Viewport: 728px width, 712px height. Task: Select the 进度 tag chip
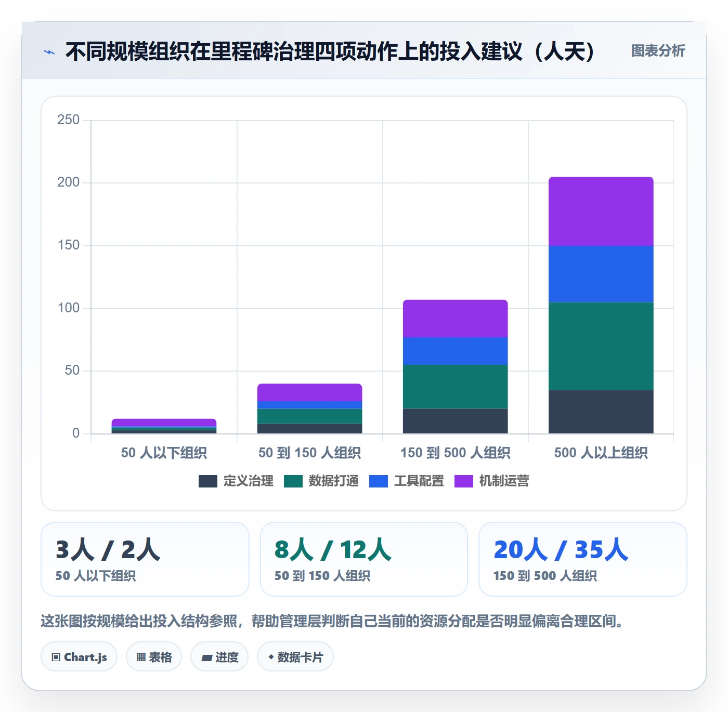[219, 657]
